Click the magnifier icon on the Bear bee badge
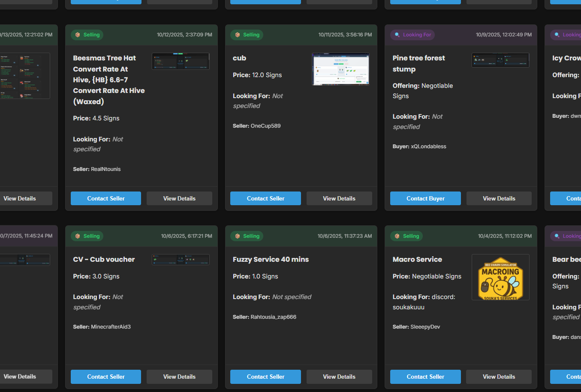581x392 pixels. click(x=557, y=236)
